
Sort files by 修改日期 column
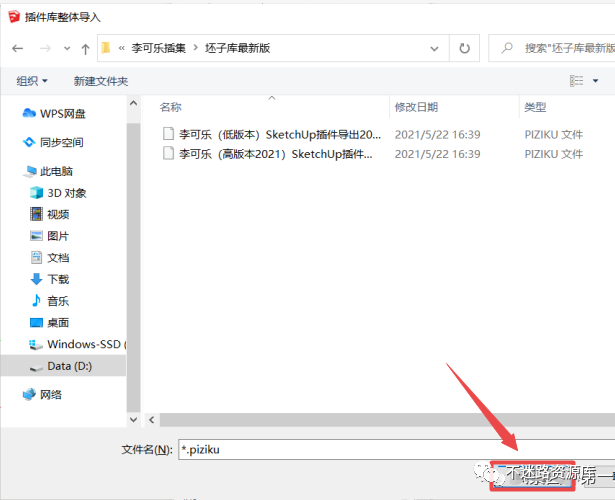click(x=416, y=107)
